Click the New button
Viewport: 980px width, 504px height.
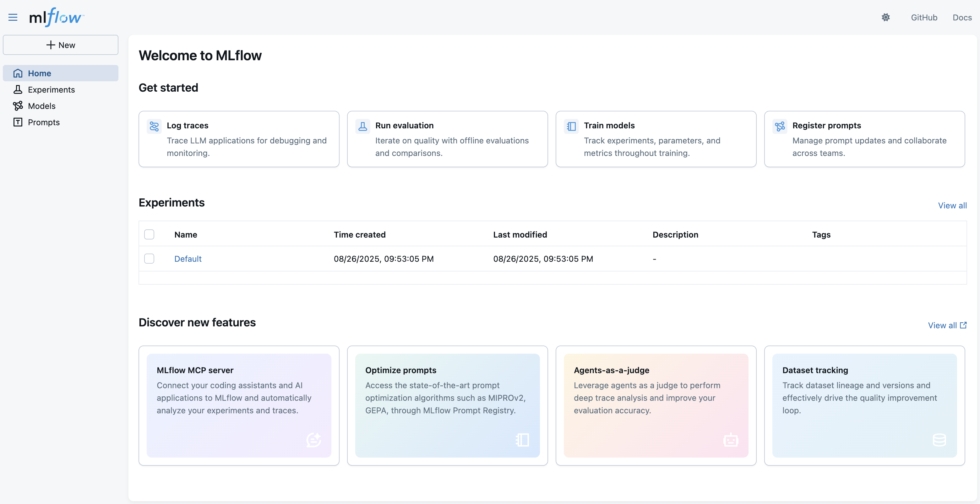click(x=61, y=45)
